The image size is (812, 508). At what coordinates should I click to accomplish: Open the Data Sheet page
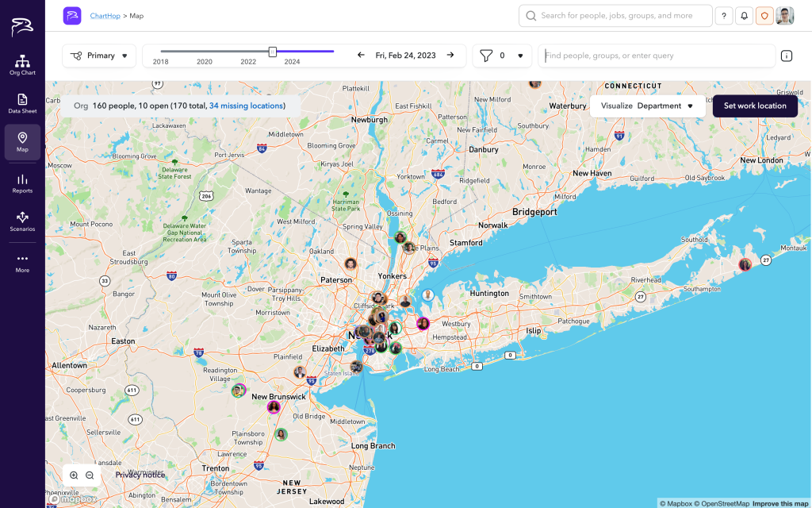(x=22, y=103)
